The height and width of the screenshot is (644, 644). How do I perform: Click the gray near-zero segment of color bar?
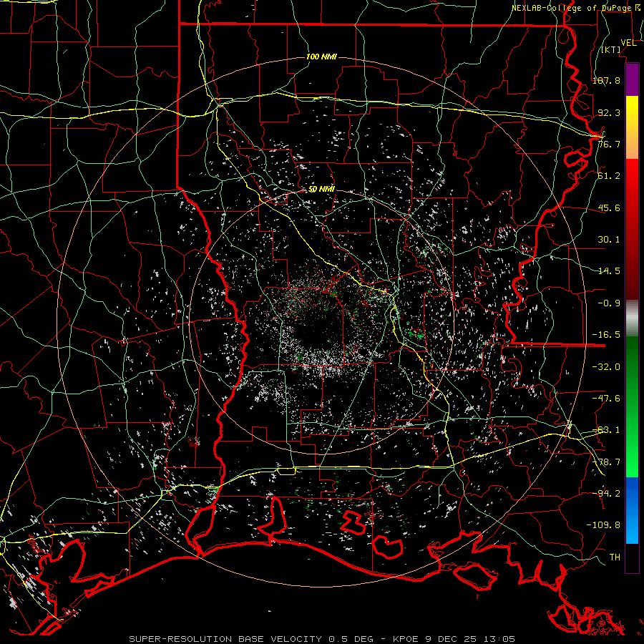632,318
